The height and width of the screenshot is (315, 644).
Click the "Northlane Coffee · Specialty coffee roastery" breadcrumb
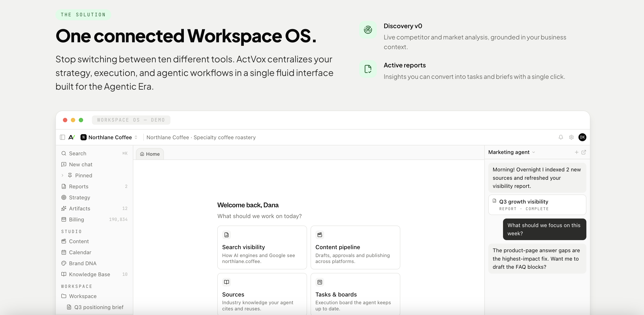point(201,137)
